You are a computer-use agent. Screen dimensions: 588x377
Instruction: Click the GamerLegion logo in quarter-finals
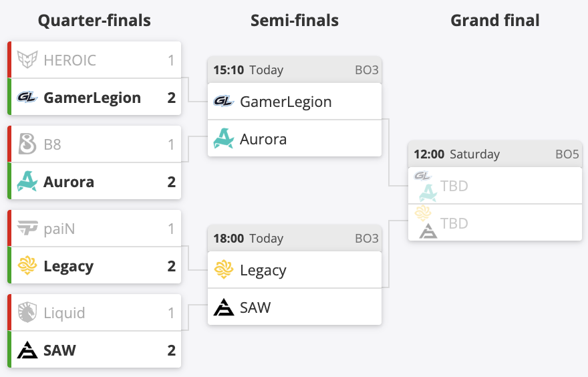27,98
